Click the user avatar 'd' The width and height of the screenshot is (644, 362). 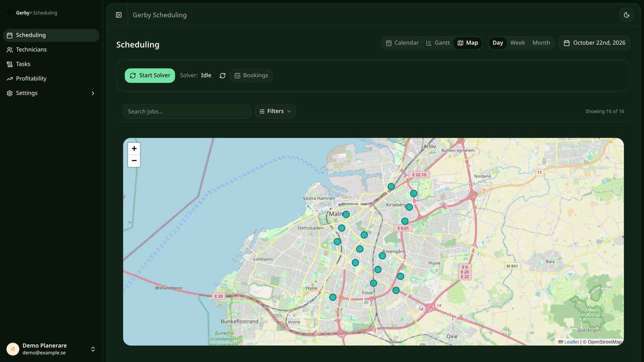pyautogui.click(x=13, y=349)
